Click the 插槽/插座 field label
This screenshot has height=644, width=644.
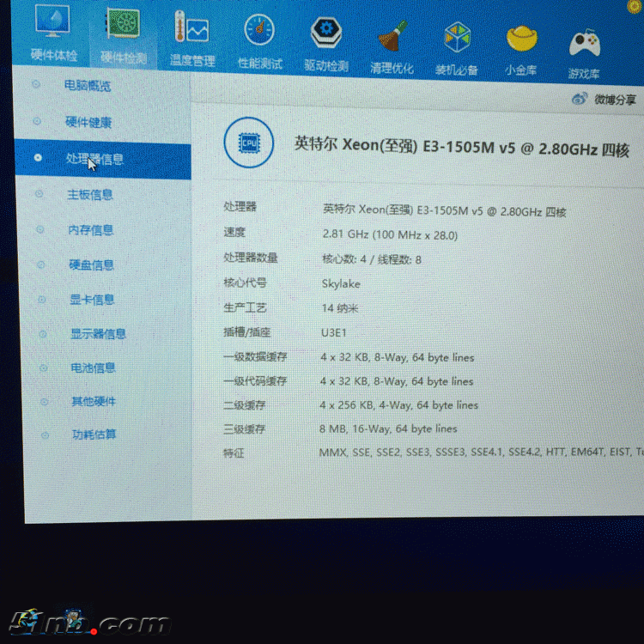246,331
